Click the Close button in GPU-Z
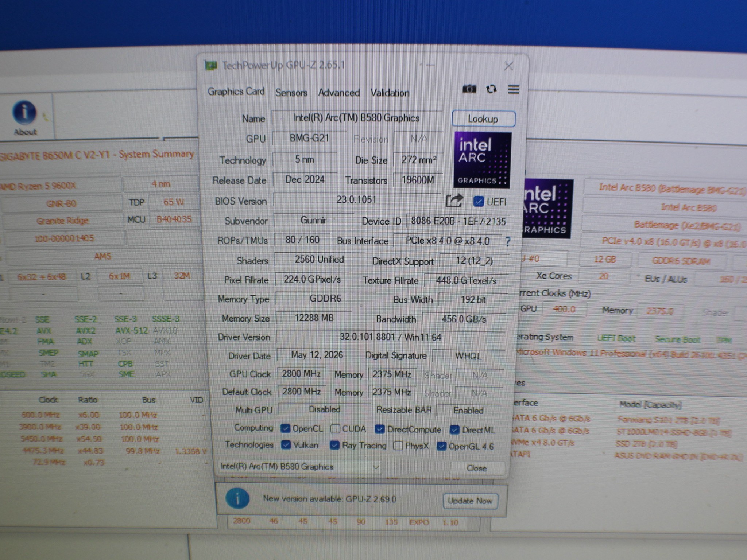Screen dimensions: 747x560 point(477,468)
